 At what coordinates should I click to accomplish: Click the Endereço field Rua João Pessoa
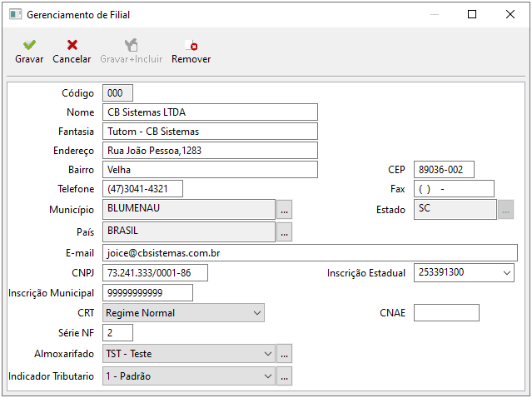click(x=210, y=151)
